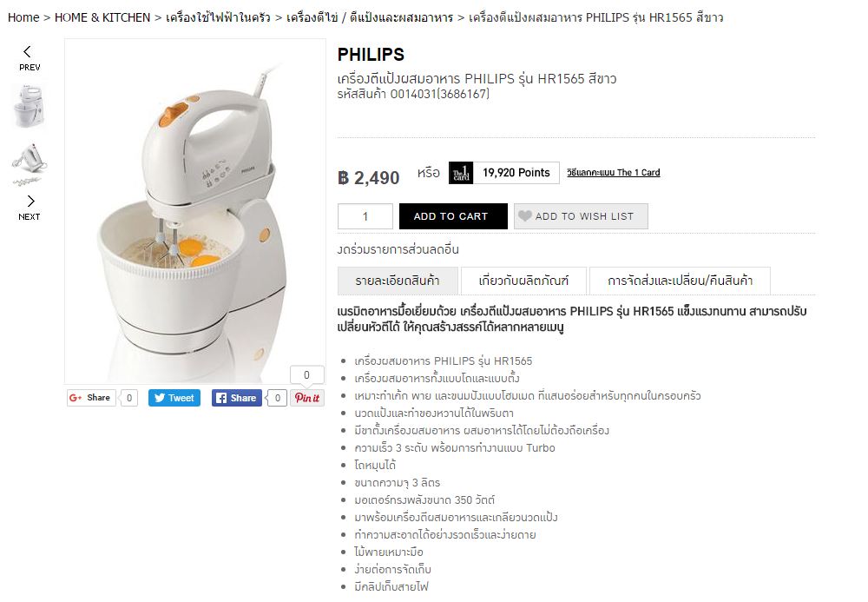868x602 pixels.
Task: Click the quantity input field
Action: [365, 216]
